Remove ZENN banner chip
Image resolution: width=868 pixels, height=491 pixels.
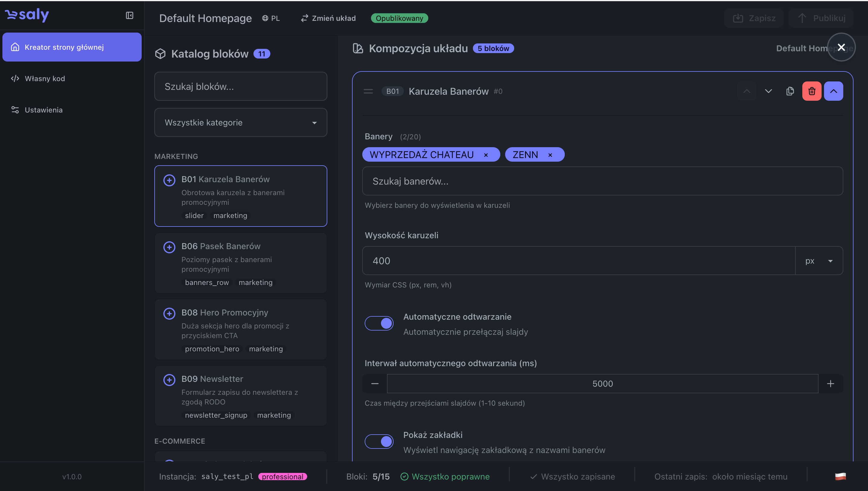coord(550,155)
